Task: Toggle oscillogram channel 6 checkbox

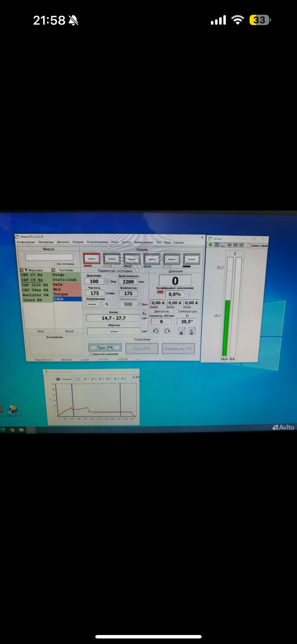Action: 123,379
